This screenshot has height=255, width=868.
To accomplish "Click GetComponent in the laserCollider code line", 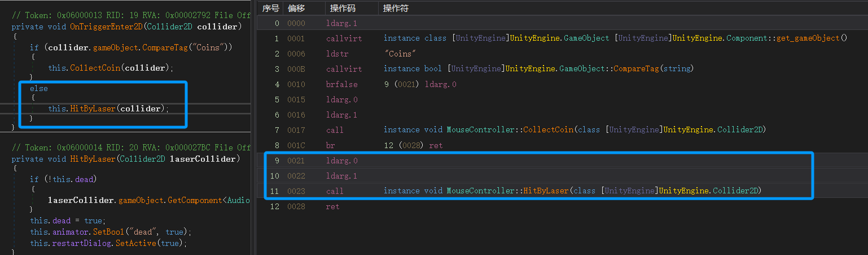I will (x=192, y=200).
